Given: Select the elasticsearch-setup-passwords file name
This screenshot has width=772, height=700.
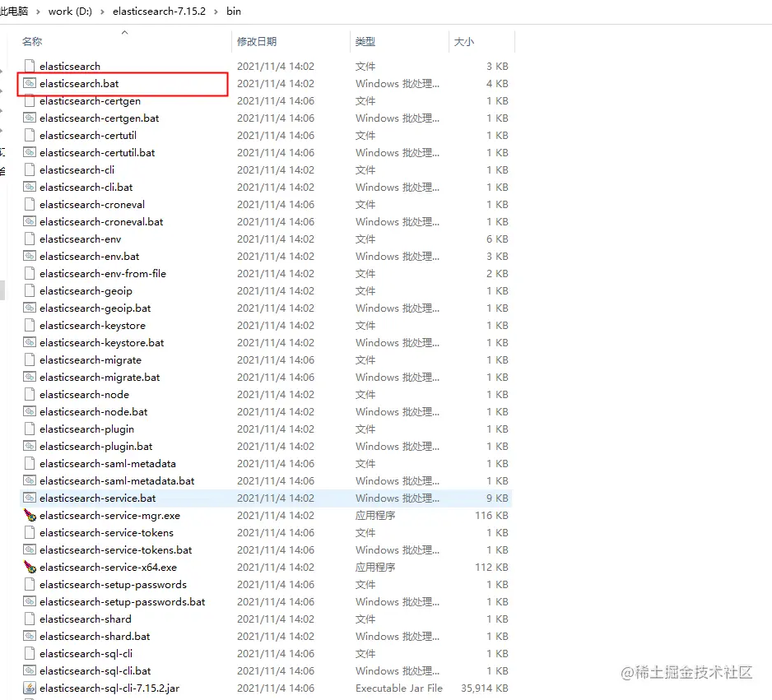Looking at the screenshot, I should tap(114, 584).
